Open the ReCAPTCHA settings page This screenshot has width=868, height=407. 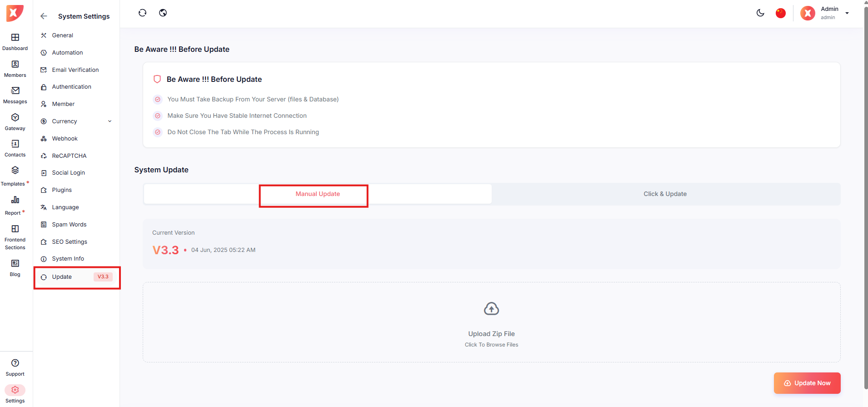(69, 156)
